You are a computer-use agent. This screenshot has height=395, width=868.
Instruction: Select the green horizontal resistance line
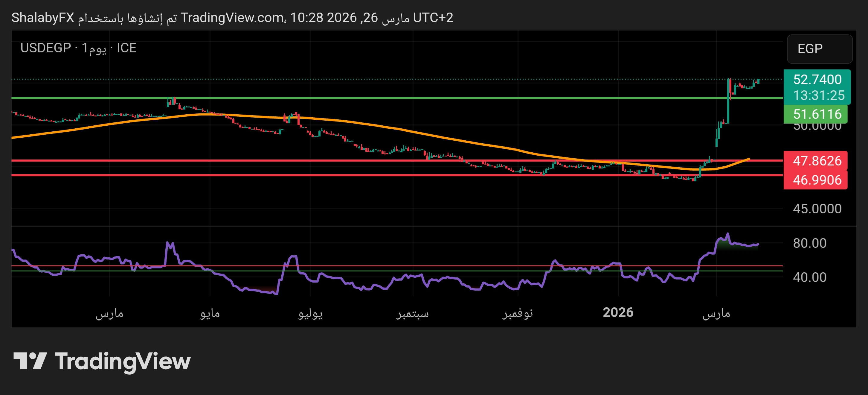pyautogui.click(x=404, y=98)
